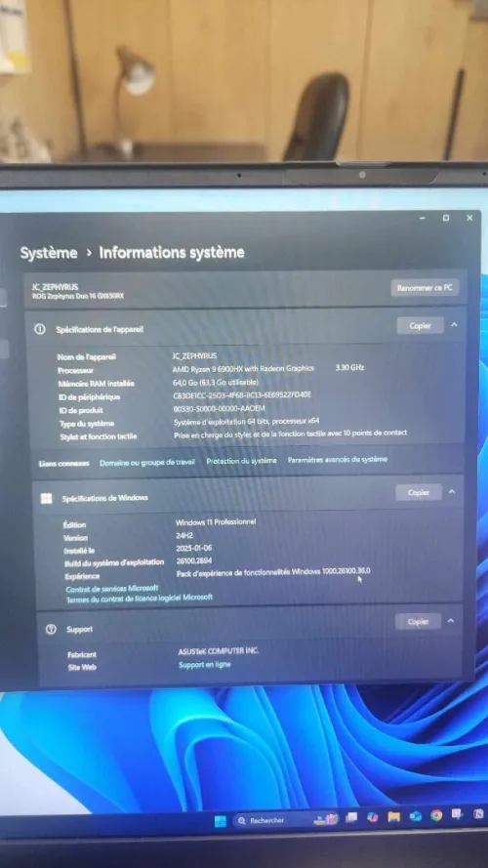The image size is (488, 868).
Task: Open Notion from the taskbar
Action: [x=478, y=813]
